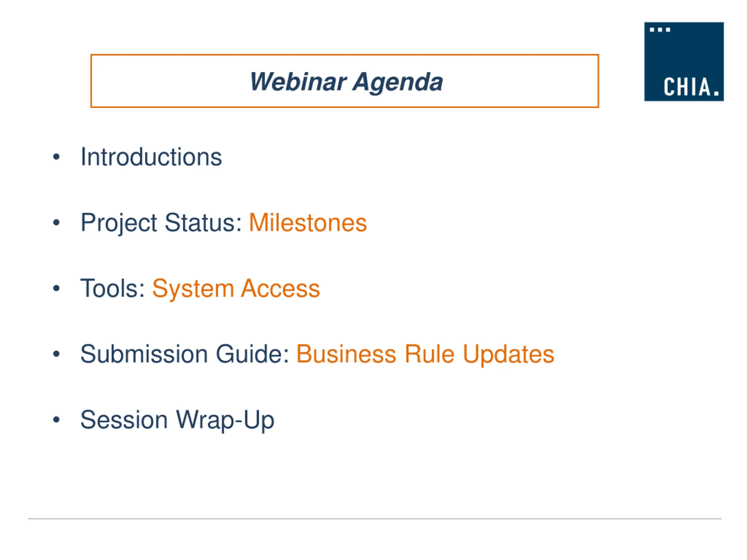The height and width of the screenshot is (560, 747).
Task: Click the Project Status label
Action: click(161, 223)
